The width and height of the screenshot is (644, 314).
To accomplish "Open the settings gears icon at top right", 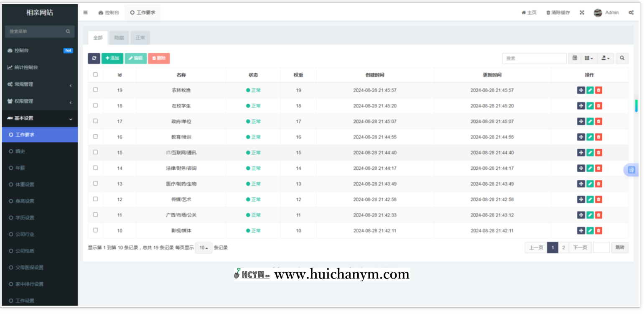I will pos(631,13).
